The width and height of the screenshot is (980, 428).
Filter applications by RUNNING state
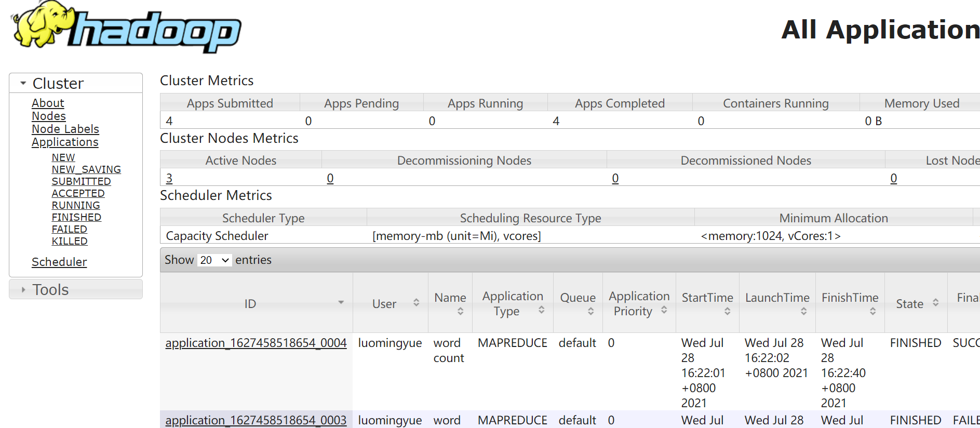[x=76, y=205]
